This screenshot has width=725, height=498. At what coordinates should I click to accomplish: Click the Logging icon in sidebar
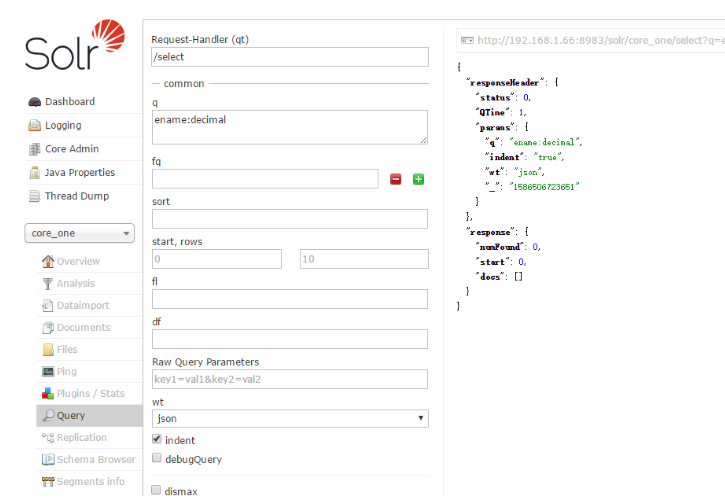(x=35, y=126)
